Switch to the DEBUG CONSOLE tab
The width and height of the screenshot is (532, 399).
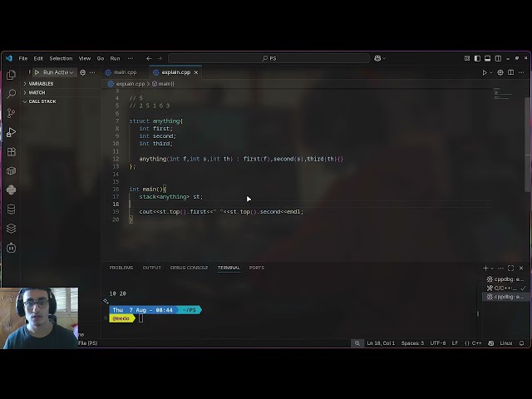189,268
